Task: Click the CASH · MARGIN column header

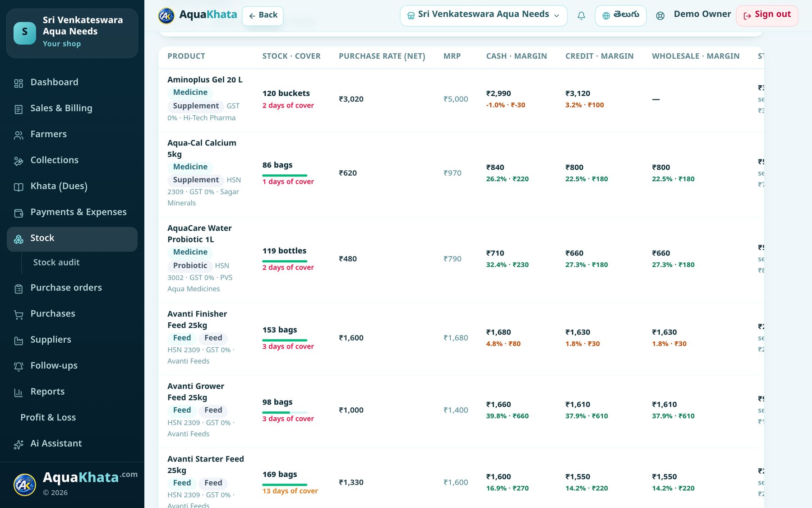Action: click(517, 56)
